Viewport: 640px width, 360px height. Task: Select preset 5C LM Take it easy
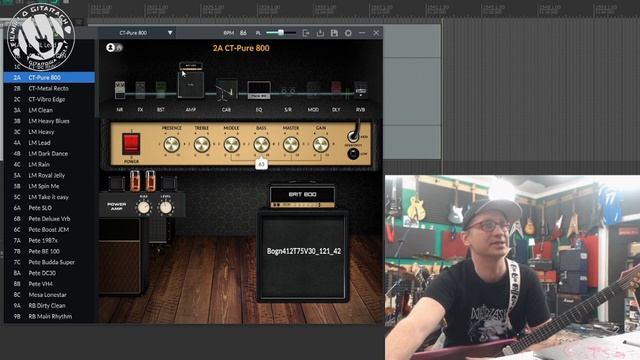[x=49, y=197]
